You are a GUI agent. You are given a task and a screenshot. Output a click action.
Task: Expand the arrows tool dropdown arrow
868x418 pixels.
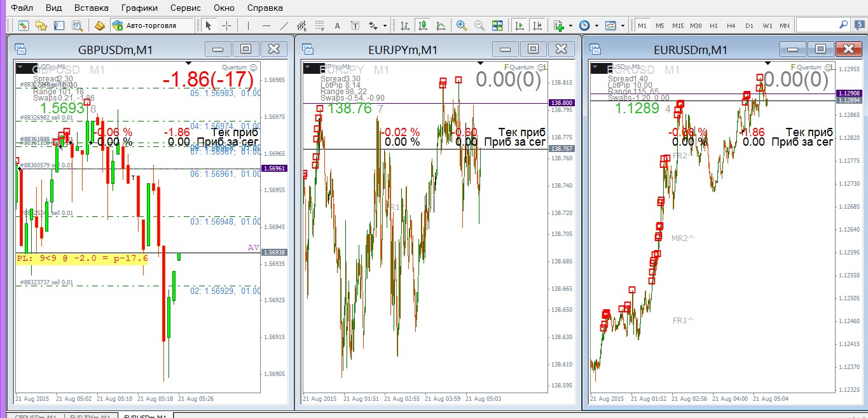click(x=385, y=26)
